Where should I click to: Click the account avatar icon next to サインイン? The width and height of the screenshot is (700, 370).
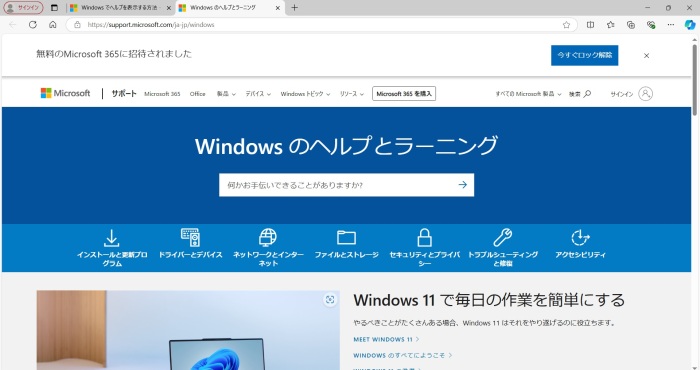click(x=645, y=94)
